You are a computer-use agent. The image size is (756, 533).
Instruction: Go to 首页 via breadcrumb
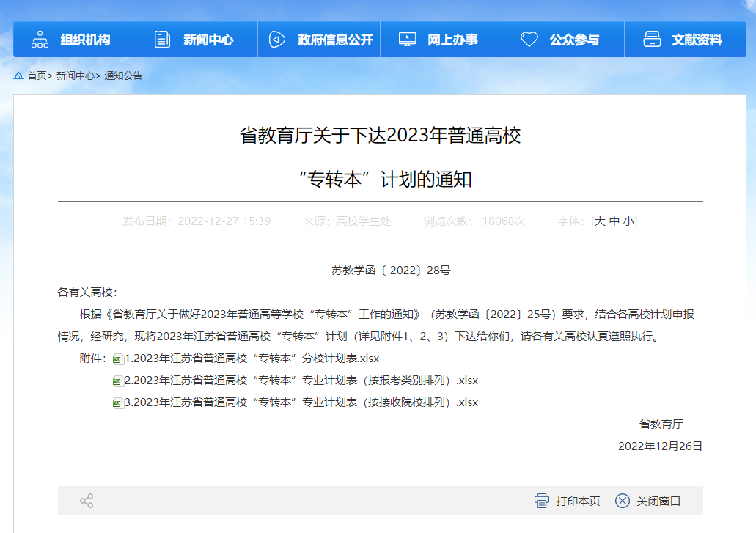pyautogui.click(x=37, y=76)
